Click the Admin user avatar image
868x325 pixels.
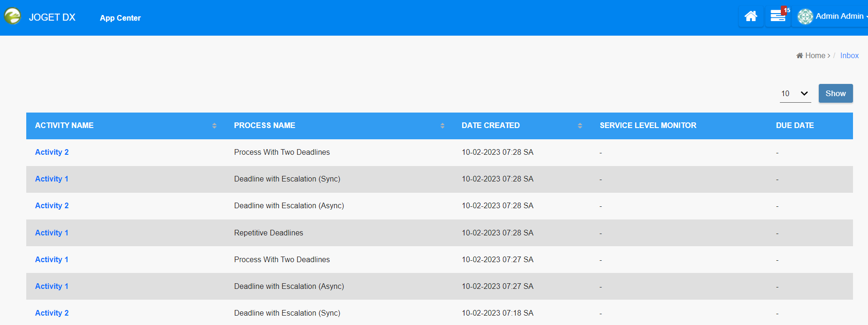coord(805,16)
